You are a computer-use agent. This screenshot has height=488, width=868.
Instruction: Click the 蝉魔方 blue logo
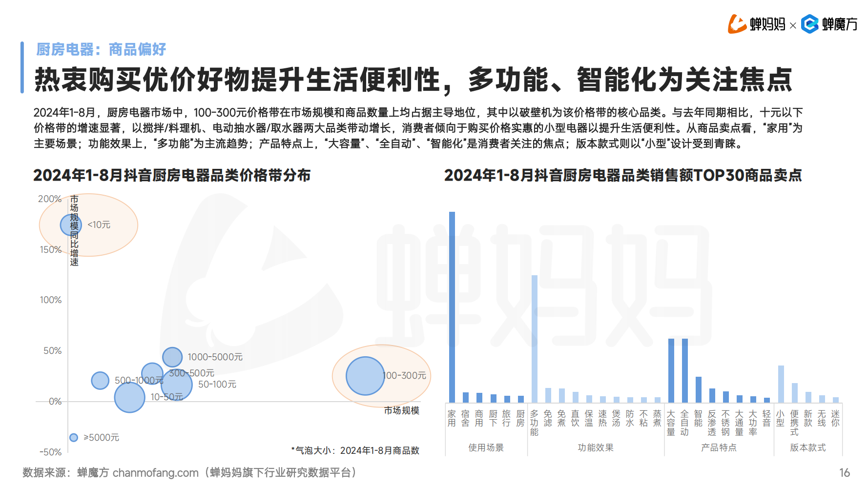coord(829,24)
